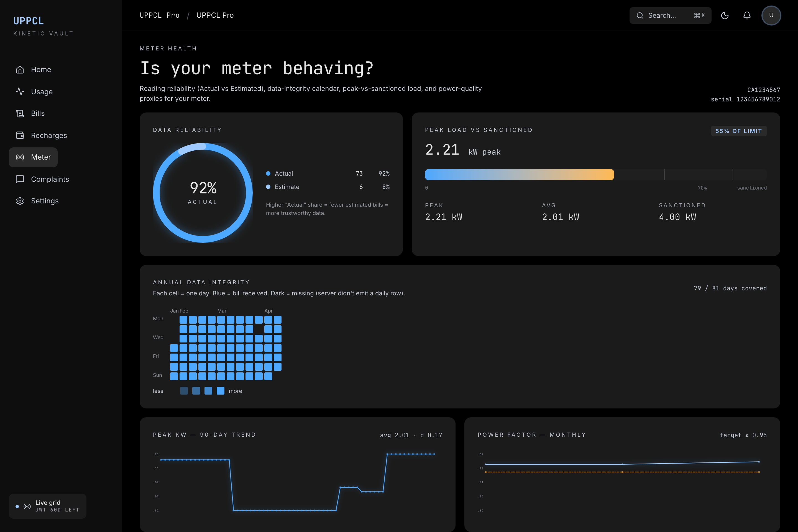This screenshot has width=798, height=532.
Task: Open notifications bell icon
Action: click(x=747, y=16)
